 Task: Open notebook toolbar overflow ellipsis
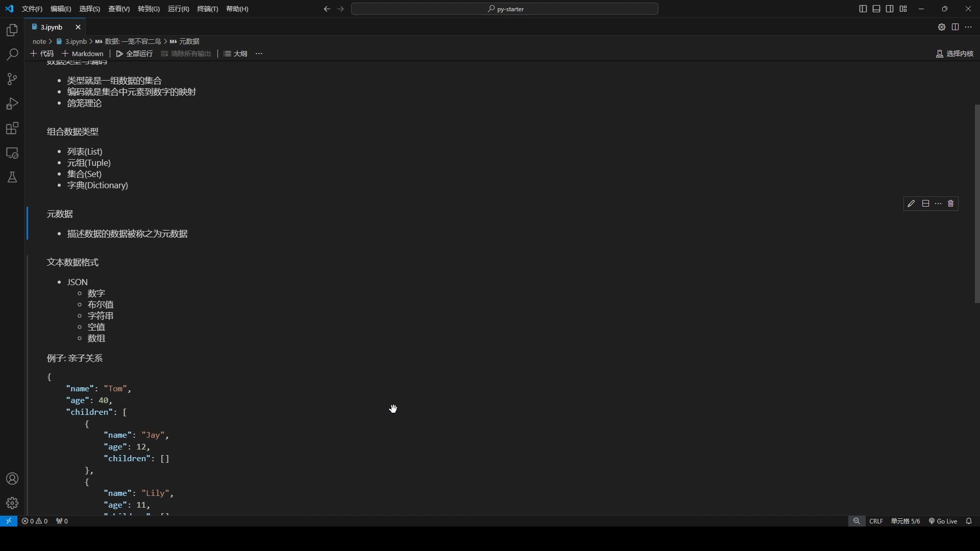(259, 54)
